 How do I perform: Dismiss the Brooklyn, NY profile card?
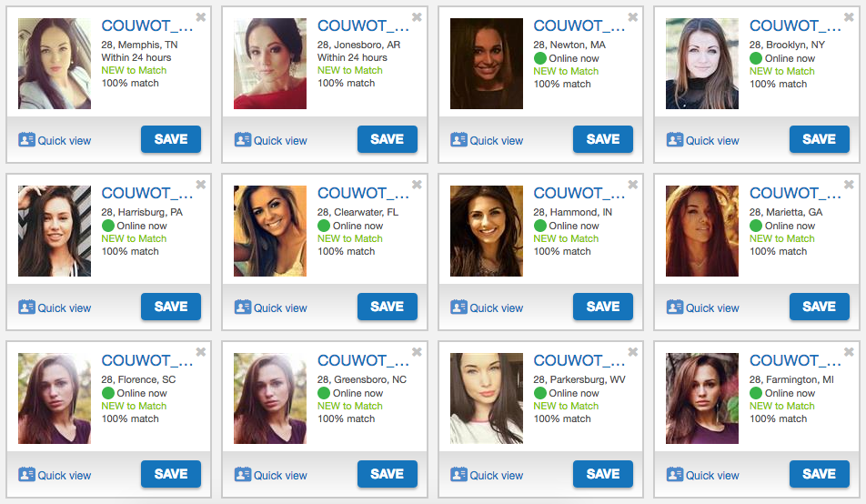tap(849, 17)
